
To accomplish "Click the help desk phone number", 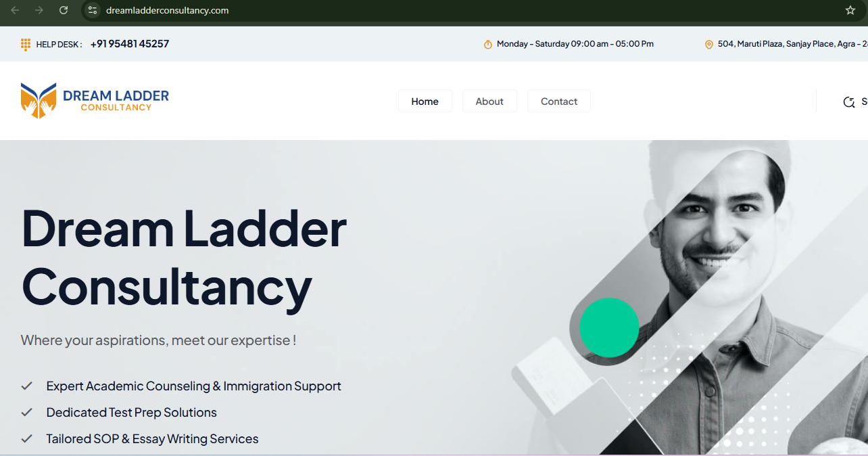I will click(130, 44).
